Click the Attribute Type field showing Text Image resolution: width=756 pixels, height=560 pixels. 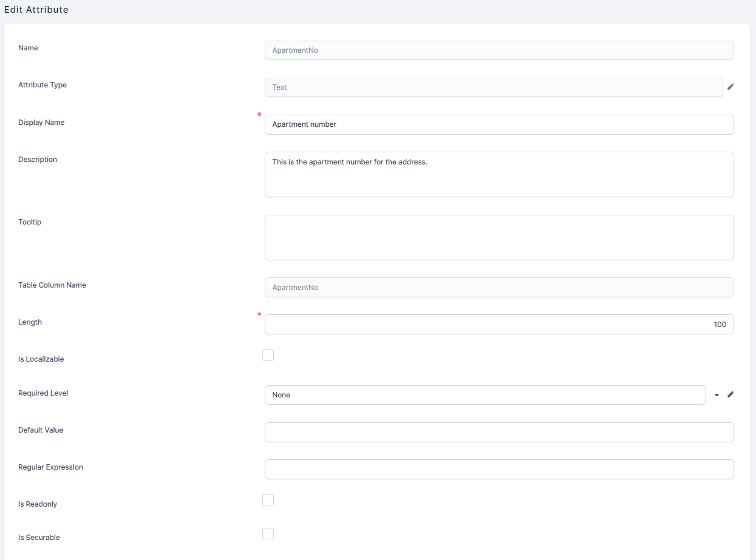[493, 87]
